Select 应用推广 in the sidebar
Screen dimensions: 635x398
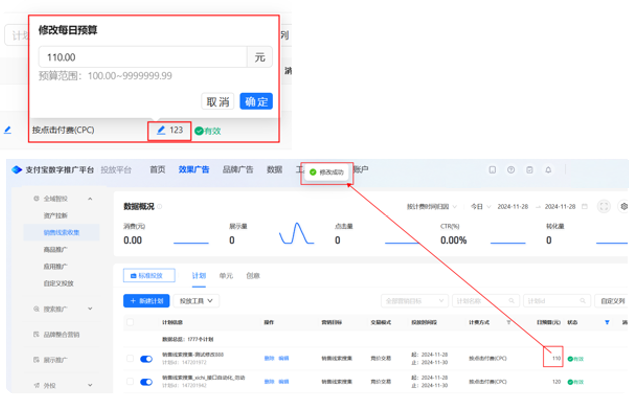tap(56, 266)
